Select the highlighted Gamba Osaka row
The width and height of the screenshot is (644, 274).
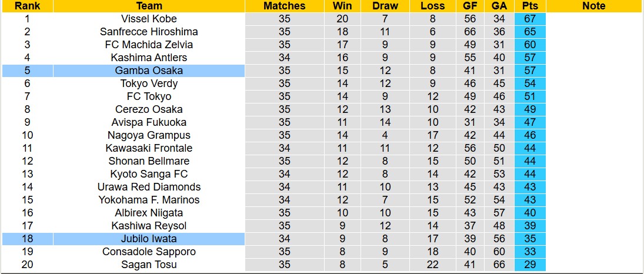pos(149,71)
